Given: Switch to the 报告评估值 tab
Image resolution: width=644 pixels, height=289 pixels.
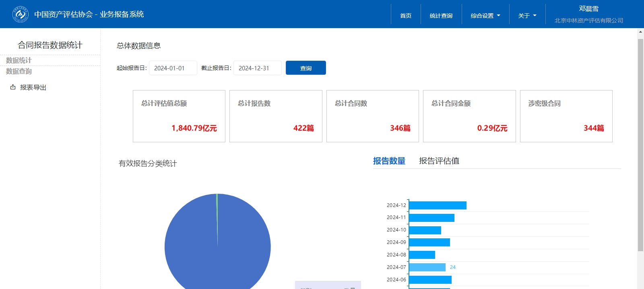Looking at the screenshot, I should [x=439, y=161].
